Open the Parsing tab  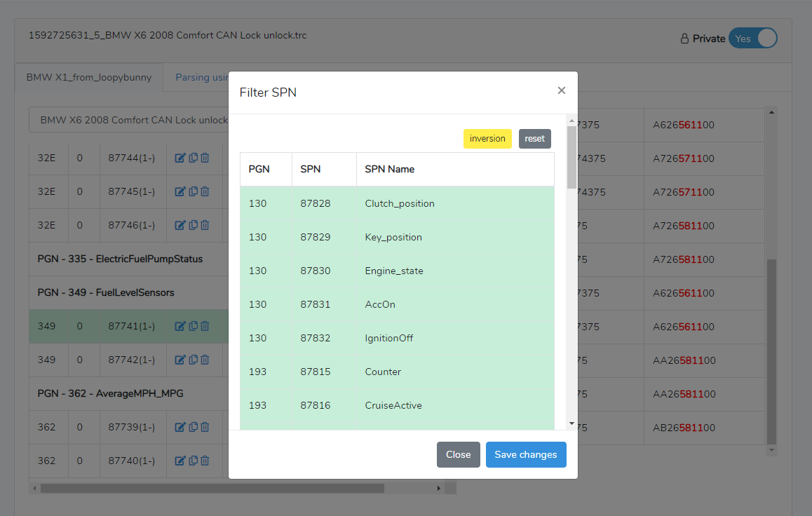point(202,77)
